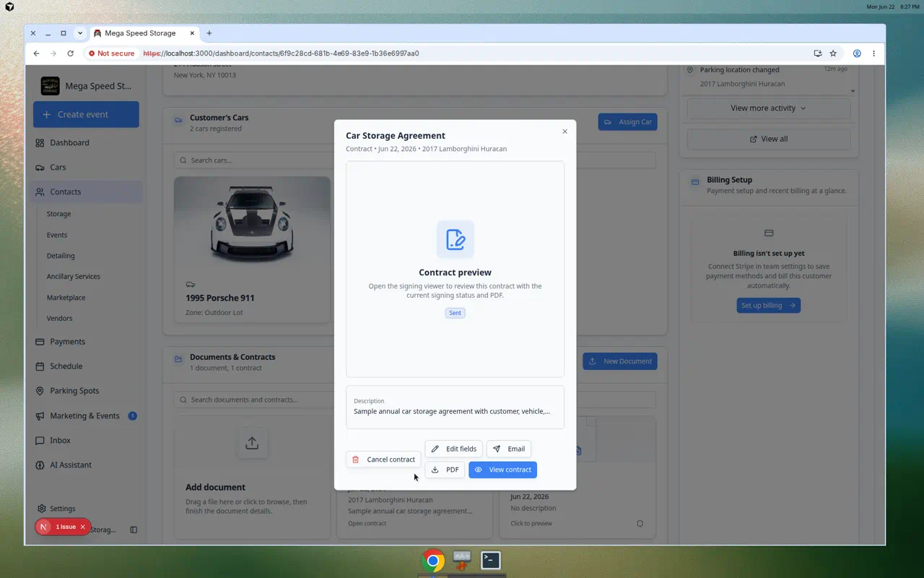Click the Parking Spots pin icon

[x=40, y=391]
